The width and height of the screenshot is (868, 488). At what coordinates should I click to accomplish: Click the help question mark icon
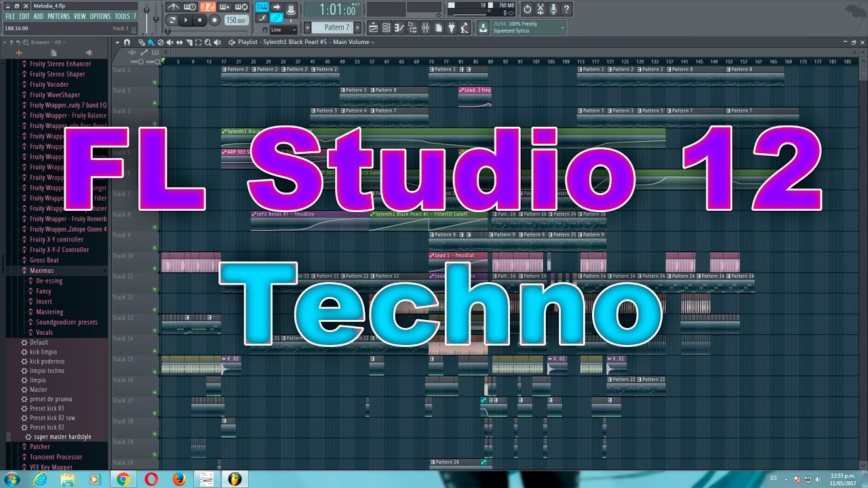coord(566,9)
